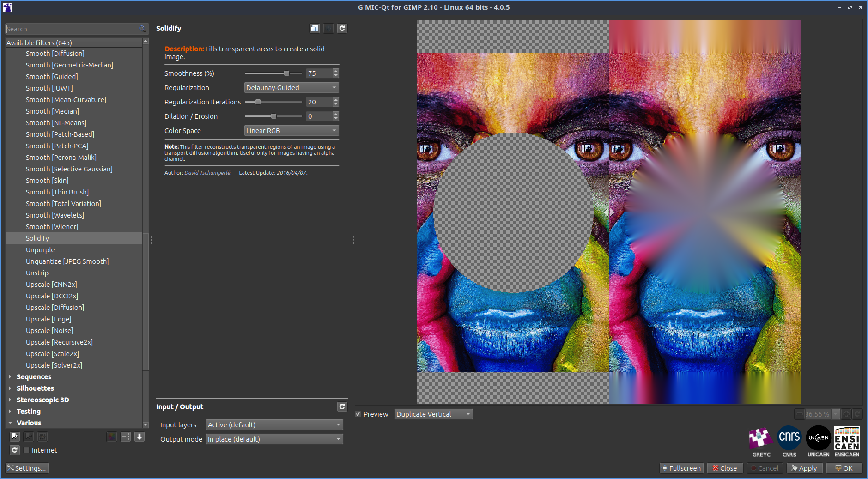Click the Smoothness slider track
The image size is (868, 479).
(x=273, y=73)
